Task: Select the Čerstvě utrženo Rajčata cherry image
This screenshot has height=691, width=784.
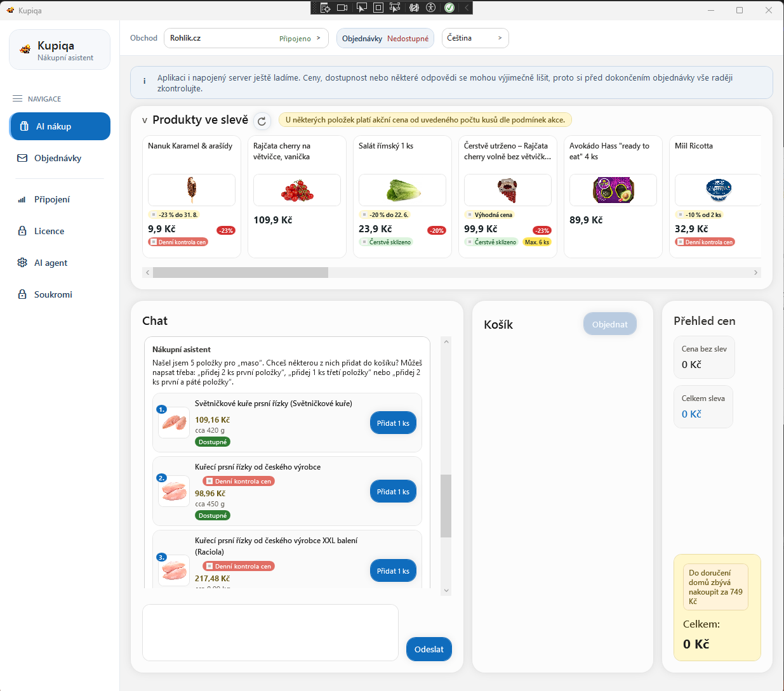Action: tap(508, 190)
